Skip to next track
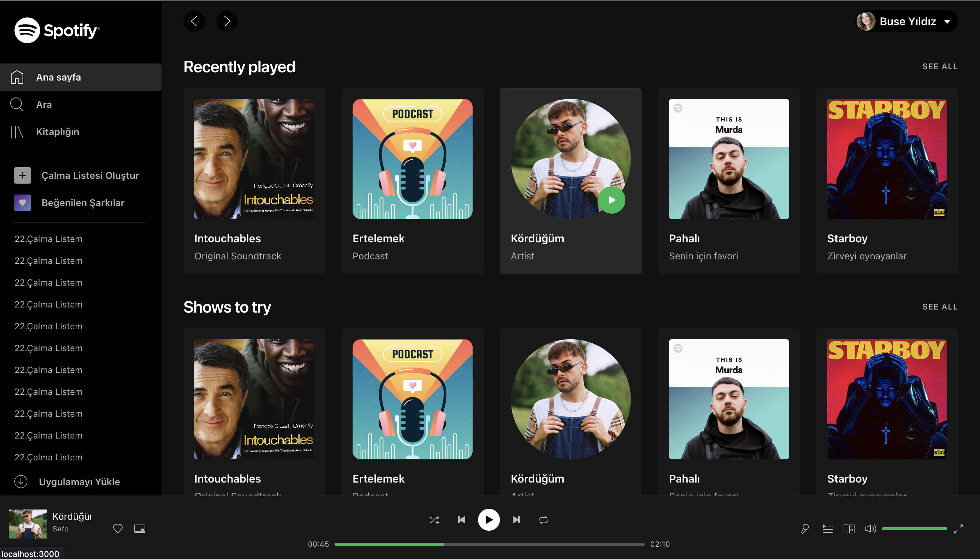The image size is (980, 559). point(516,520)
